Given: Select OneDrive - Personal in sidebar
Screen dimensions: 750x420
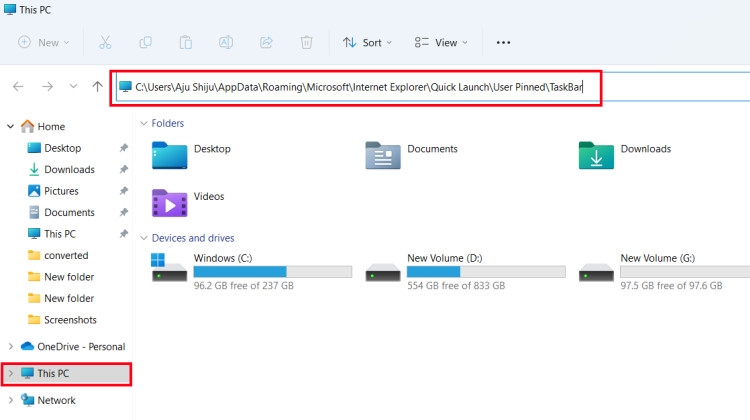Looking at the screenshot, I should [81, 346].
